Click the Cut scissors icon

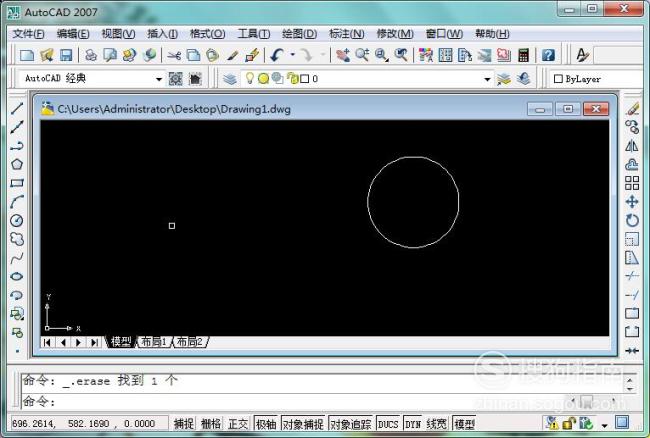pyautogui.click(x=174, y=55)
